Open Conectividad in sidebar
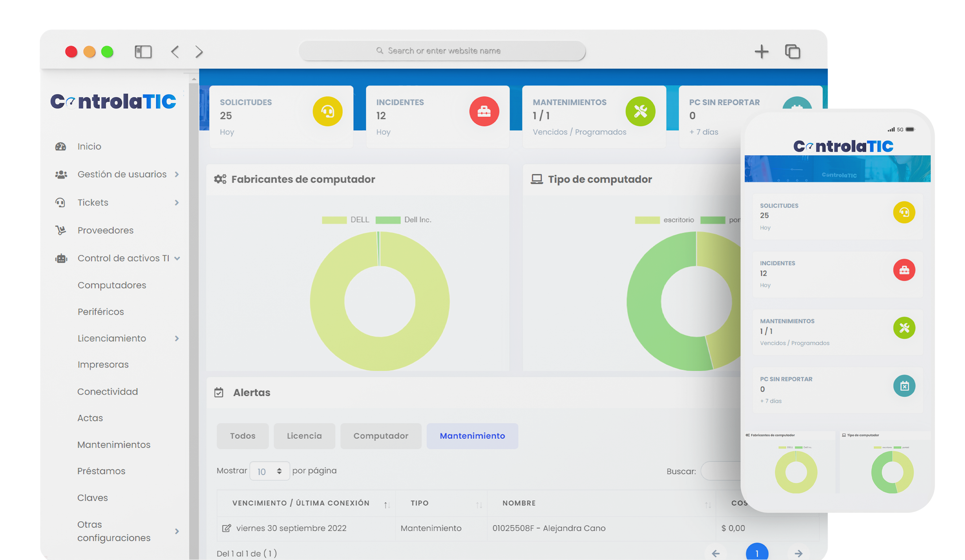 [x=108, y=392]
